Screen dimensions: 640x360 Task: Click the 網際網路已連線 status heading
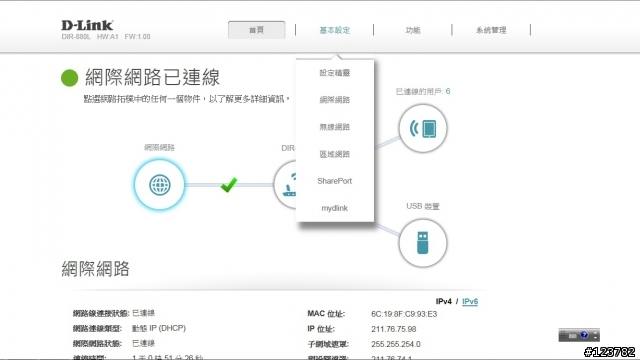[152, 77]
